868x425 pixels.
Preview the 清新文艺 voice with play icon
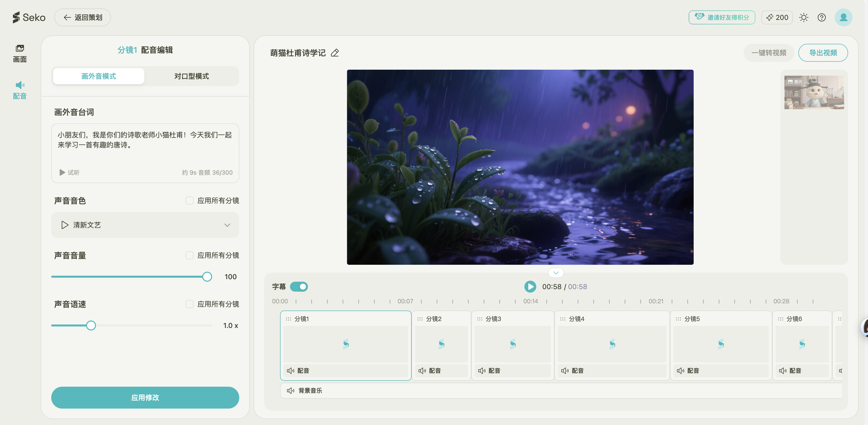click(x=65, y=225)
